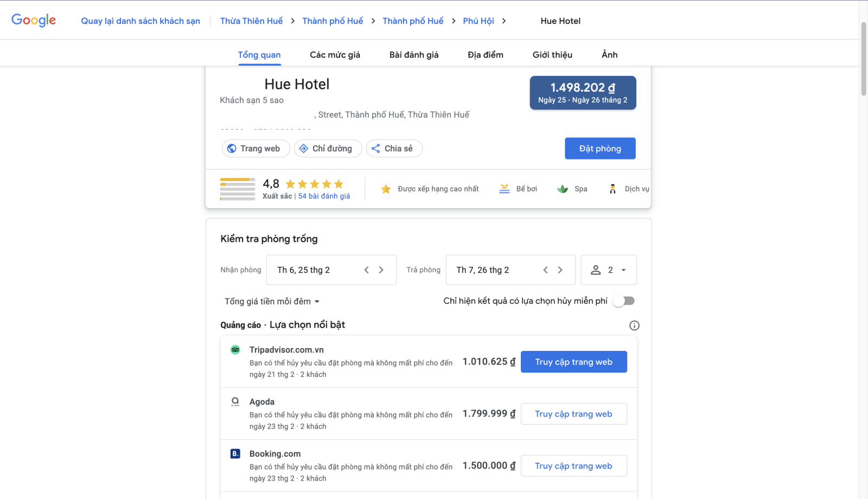Click the five star rating graphic

tap(315, 184)
